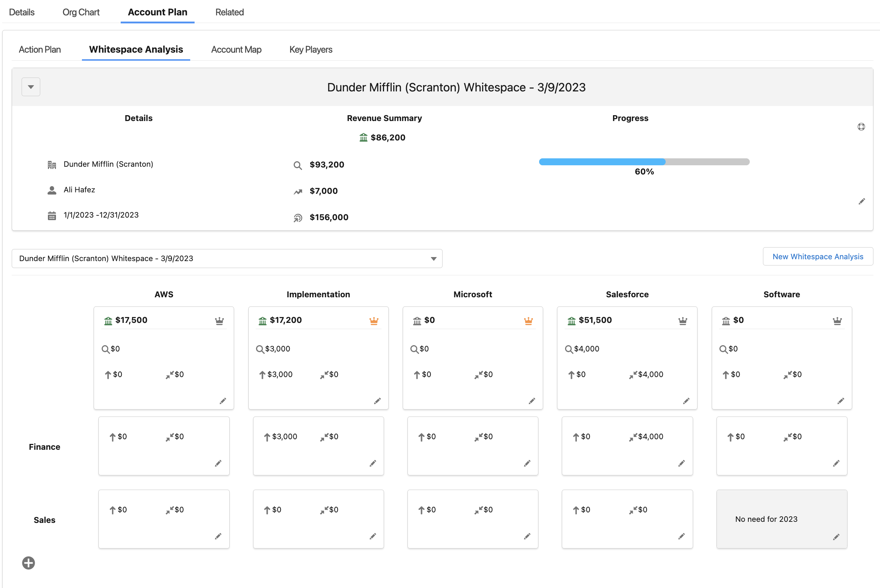
Task: Edit the Salesforce summary card
Action: [x=687, y=401]
